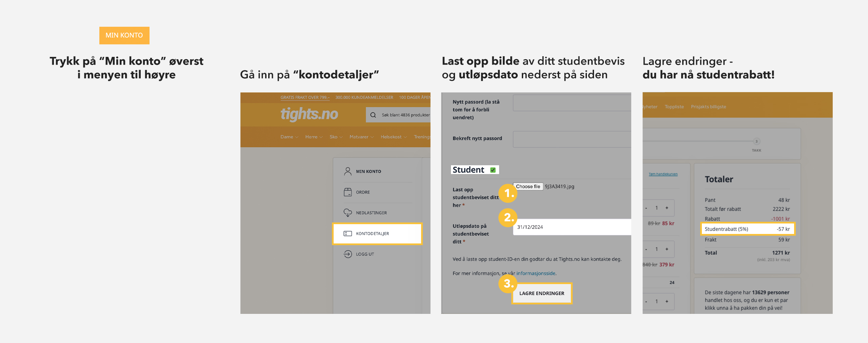Image resolution: width=868 pixels, height=343 pixels.
Task: Click the Logg ut arrow icon
Action: [x=348, y=254]
